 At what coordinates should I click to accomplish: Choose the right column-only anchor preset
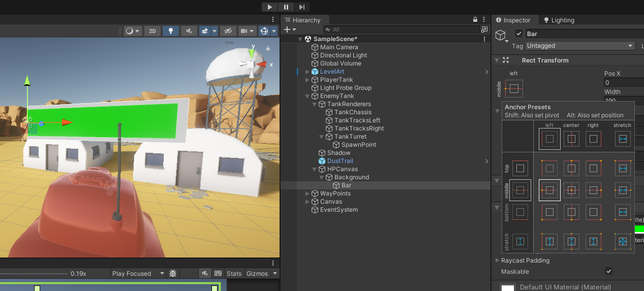pos(593,139)
